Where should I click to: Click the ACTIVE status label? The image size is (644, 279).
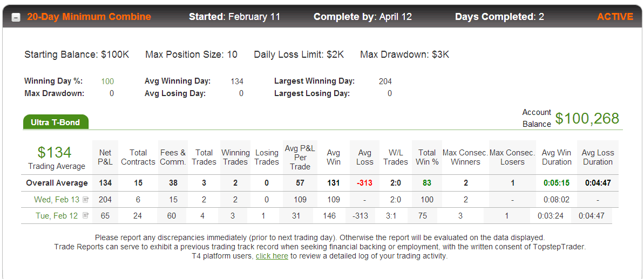615,17
